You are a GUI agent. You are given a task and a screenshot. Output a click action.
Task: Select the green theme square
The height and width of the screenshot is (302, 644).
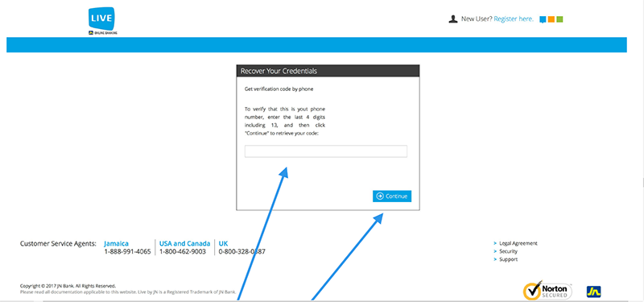tap(559, 19)
